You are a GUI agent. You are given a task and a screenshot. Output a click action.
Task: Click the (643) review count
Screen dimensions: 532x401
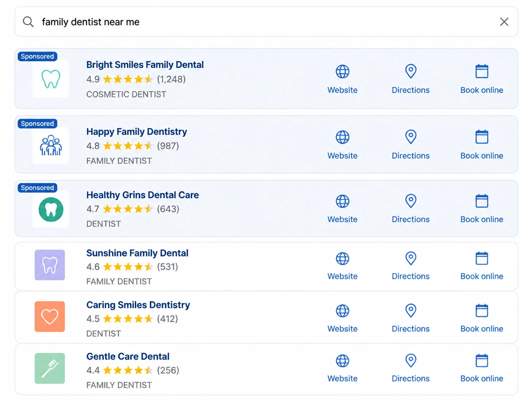point(168,209)
